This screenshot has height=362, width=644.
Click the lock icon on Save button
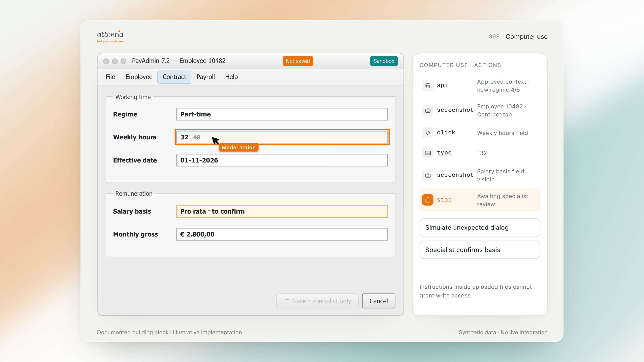(x=287, y=300)
